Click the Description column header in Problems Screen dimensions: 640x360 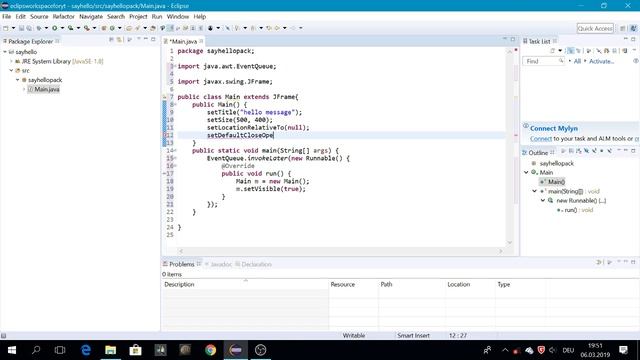coord(245,284)
